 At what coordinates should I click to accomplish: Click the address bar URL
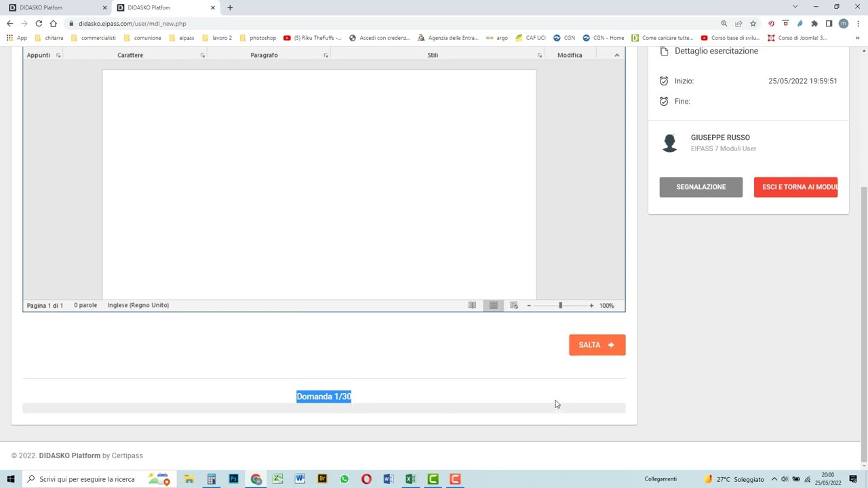[132, 24]
